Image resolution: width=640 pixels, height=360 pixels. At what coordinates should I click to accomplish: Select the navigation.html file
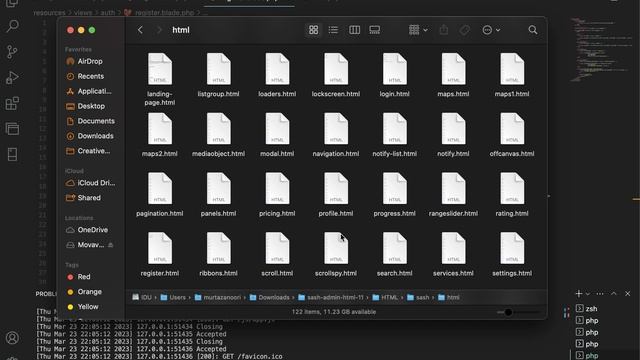336,135
